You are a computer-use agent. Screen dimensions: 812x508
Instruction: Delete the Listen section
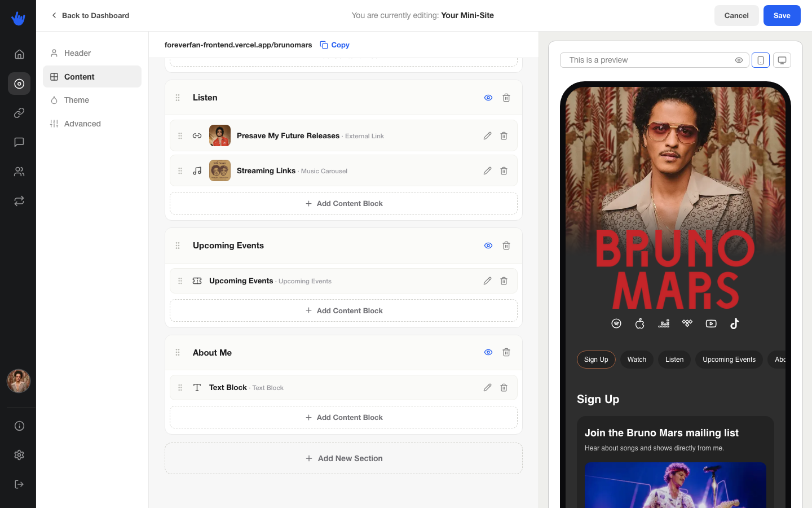click(x=506, y=98)
